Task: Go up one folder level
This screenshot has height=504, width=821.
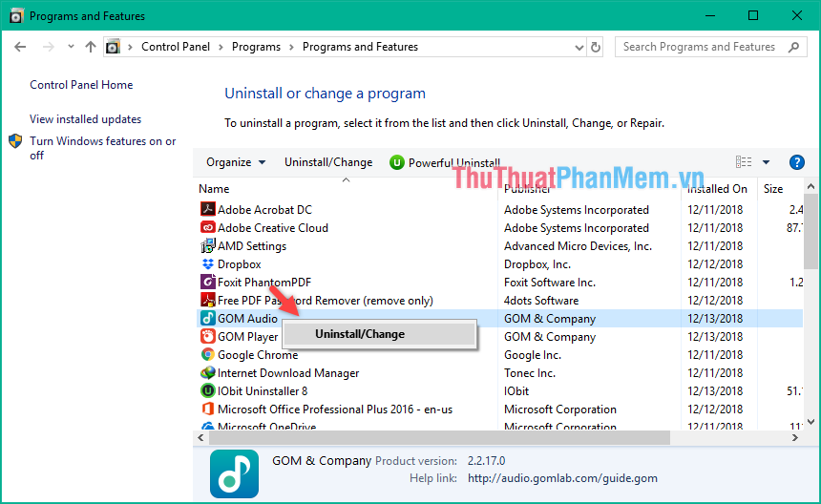Action: (x=91, y=47)
